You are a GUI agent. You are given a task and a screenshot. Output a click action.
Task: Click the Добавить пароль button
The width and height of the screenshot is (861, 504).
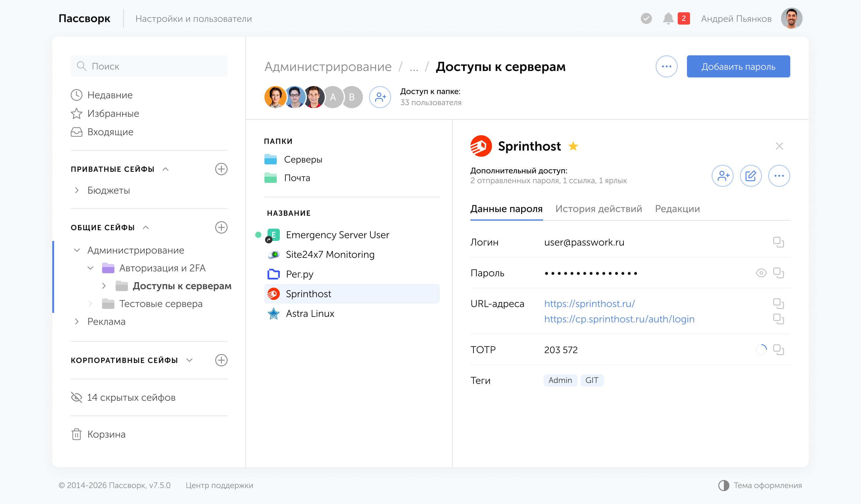(x=738, y=66)
